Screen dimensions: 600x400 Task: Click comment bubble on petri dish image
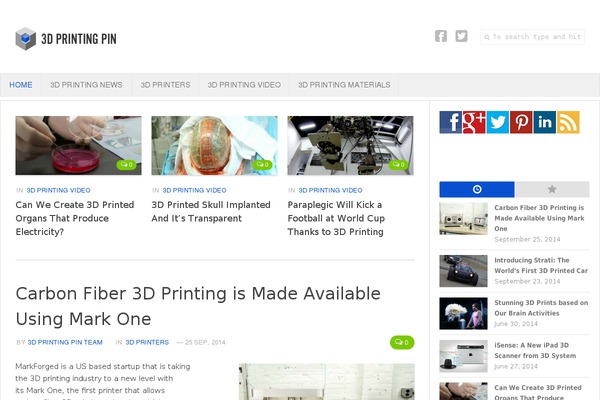[126, 165]
